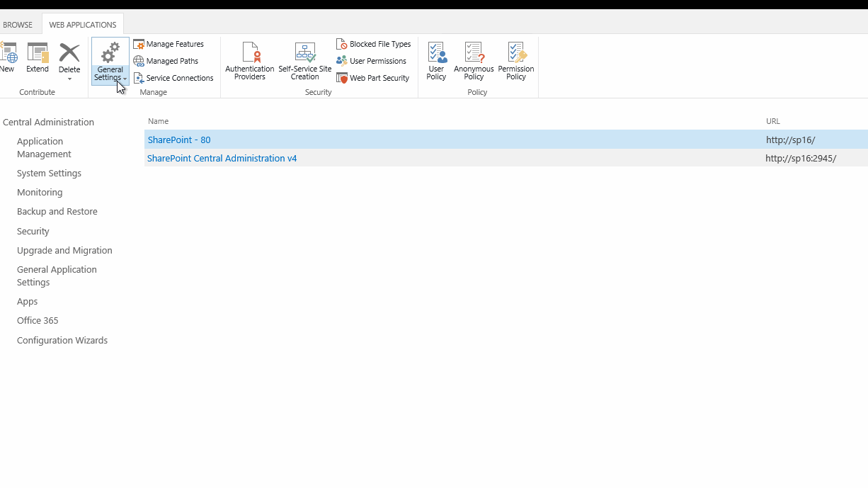Navigate to Application Management
The height and width of the screenshot is (488, 868).
click(40, 147)
